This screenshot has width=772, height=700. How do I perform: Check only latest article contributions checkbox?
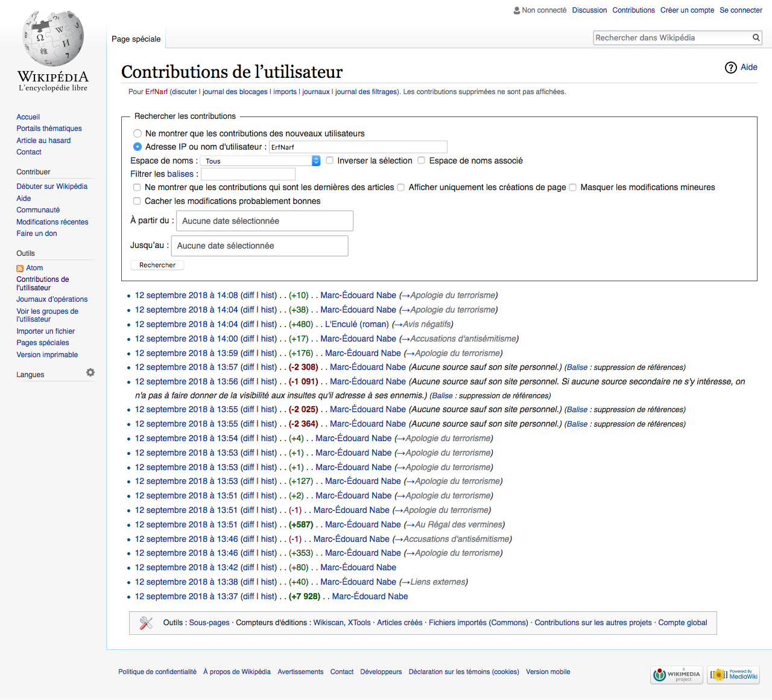pyautogui.click(x=137, y=188)
